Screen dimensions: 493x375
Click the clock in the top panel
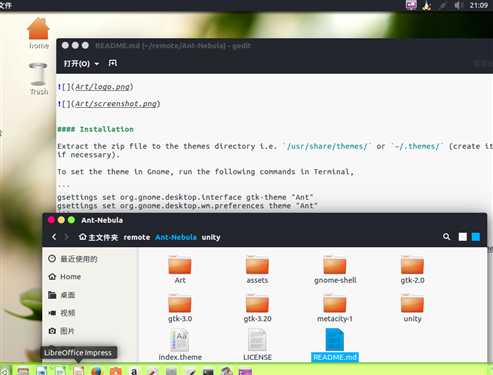[479, 5]
